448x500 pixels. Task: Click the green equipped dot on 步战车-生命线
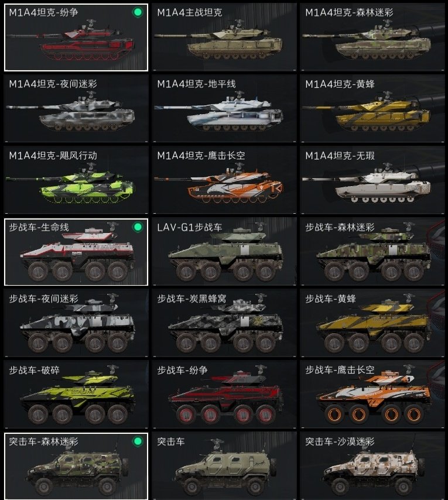138,227
